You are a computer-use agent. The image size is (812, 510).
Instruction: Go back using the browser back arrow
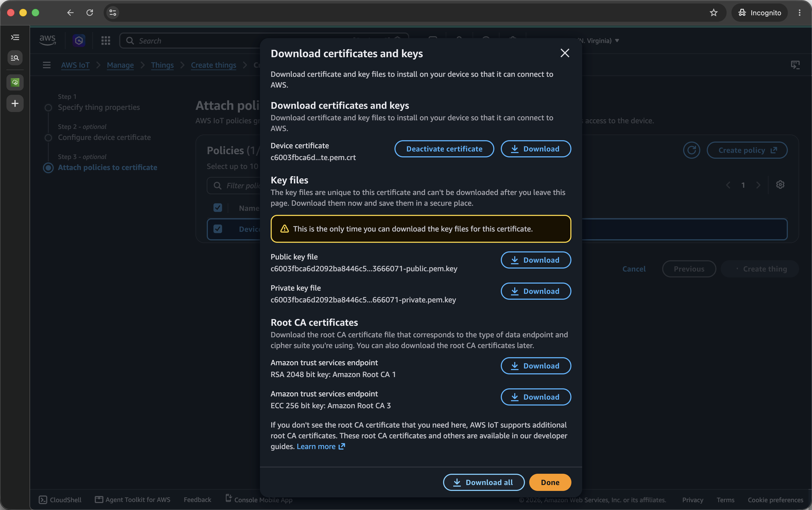[70, 12]
